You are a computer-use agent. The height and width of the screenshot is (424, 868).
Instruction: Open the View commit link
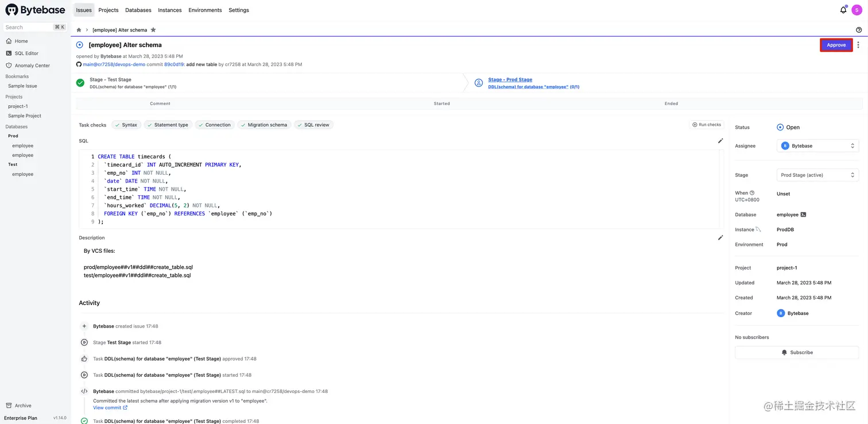(x=108, y=407)
